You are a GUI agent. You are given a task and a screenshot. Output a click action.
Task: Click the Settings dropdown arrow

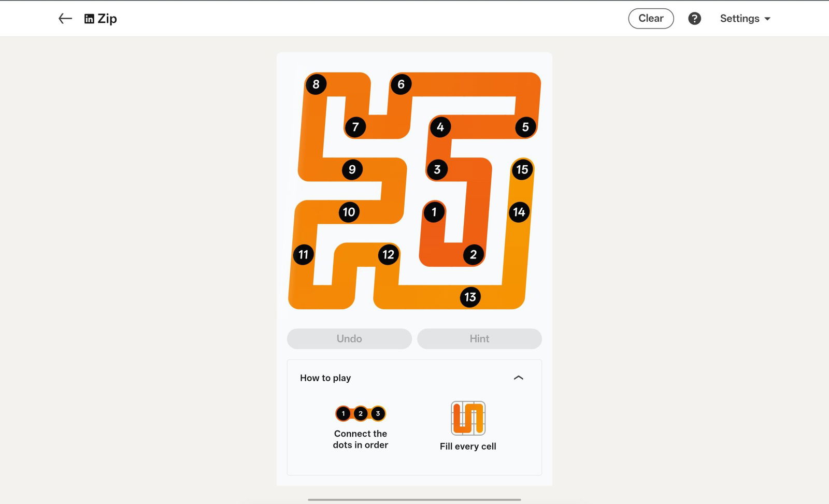pos(767,19)
